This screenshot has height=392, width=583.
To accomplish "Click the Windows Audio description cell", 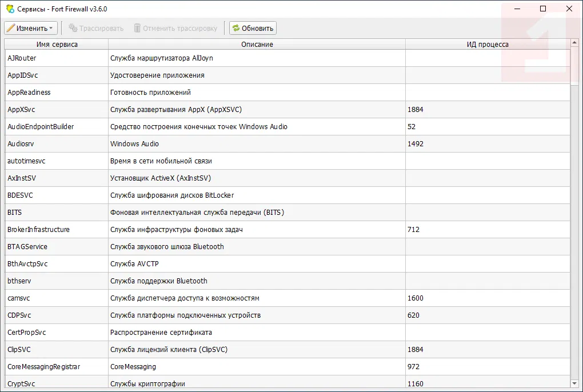I will (134, 144).
